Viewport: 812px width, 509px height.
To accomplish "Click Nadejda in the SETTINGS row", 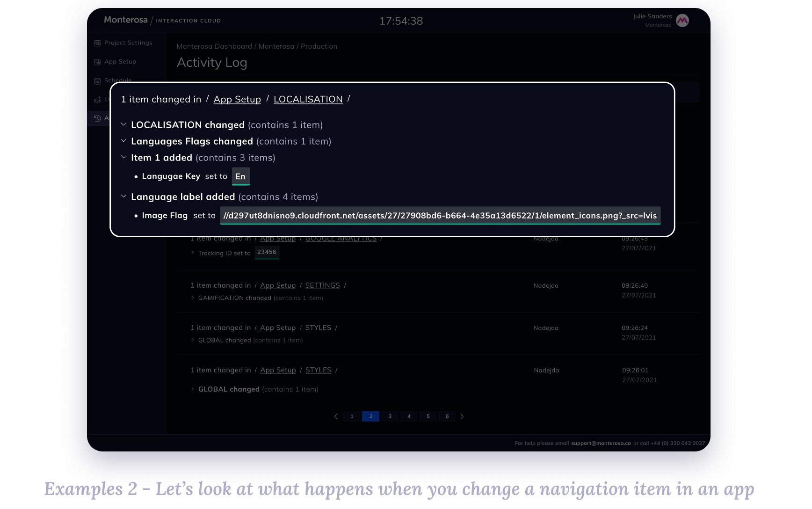I will pyautogui.click(x=546, y=285).
